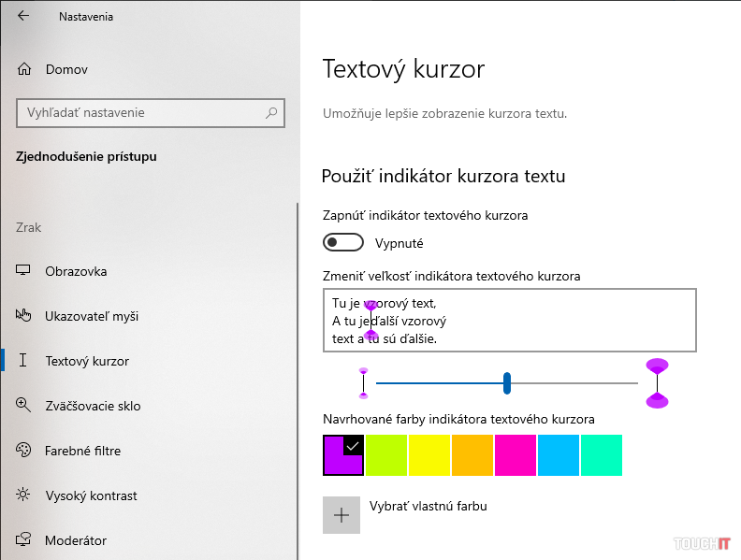741x560 pixels.
Task: Click the plus button for custom color
Action: click(x=341, y=515)
